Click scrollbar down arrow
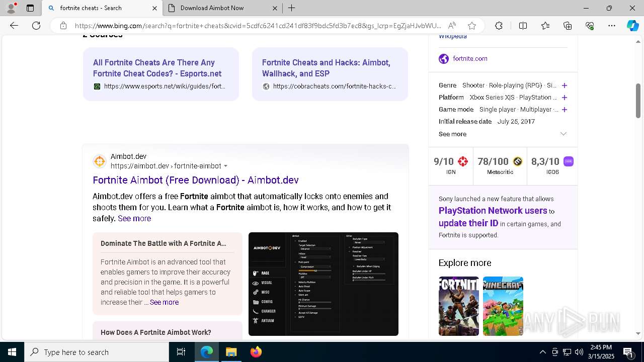Image resolution: width=644 pixels, height=362 pixels. (x=638, y=333)
